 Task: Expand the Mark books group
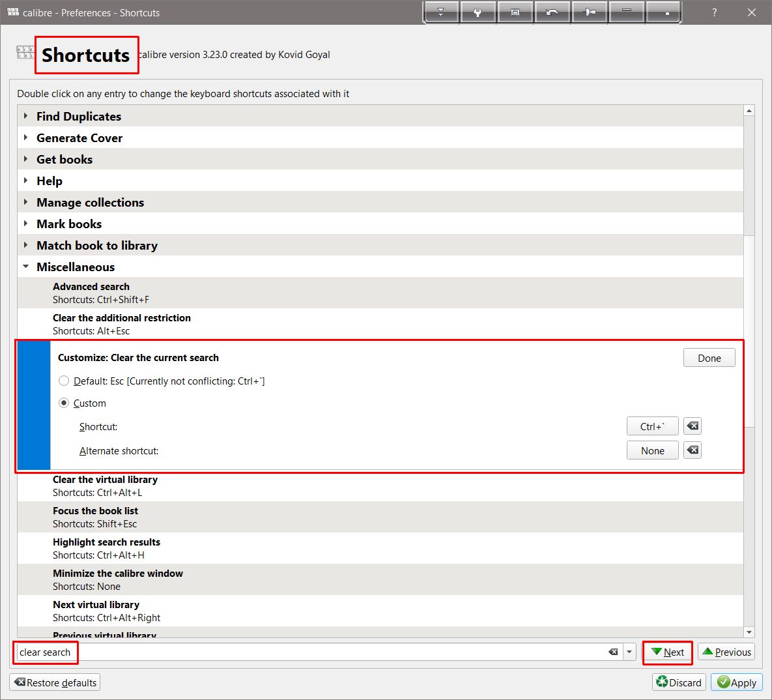pos(25,223)
